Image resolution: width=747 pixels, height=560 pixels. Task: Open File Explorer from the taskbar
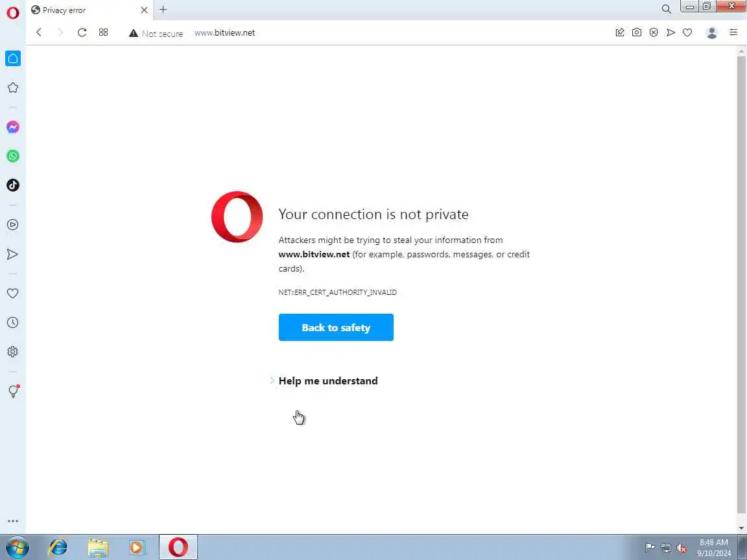click(x=98, y=547)
